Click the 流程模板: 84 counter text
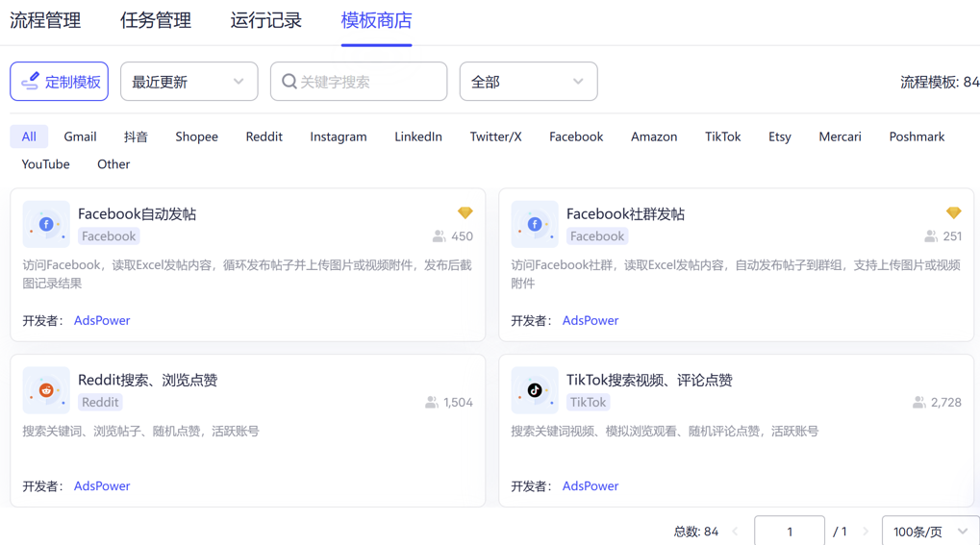Viewport: 980px width, 545px height. click(940, 82)
